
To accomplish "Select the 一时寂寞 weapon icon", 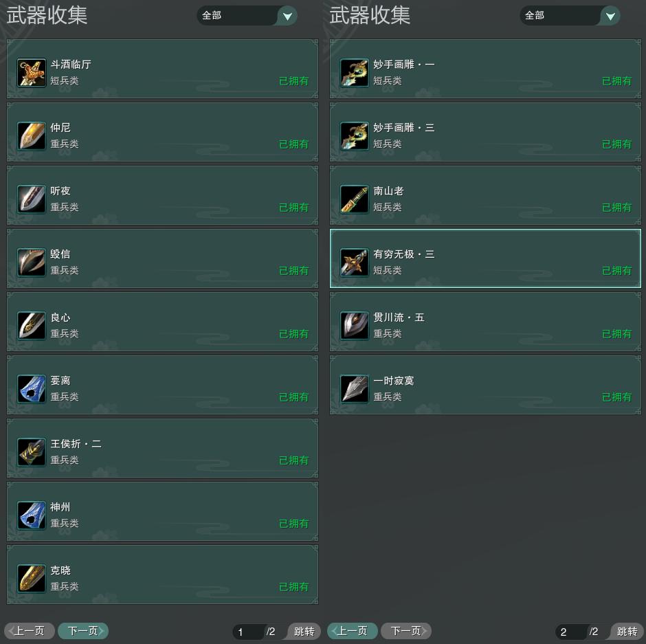I will (355, 389).
